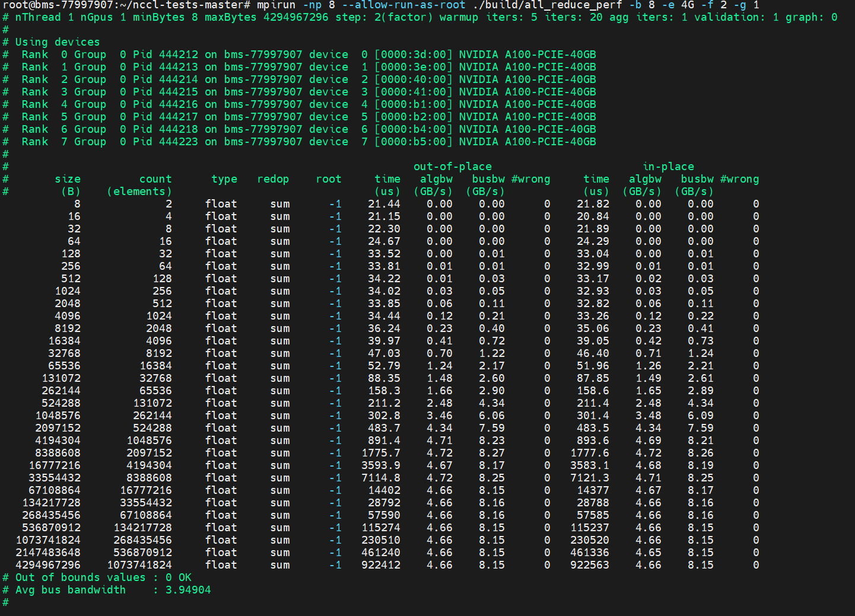Click out-of-place time 39.97 in size 16384 row
This screenshot has height=616, width=855.
[x=384, y=341]
